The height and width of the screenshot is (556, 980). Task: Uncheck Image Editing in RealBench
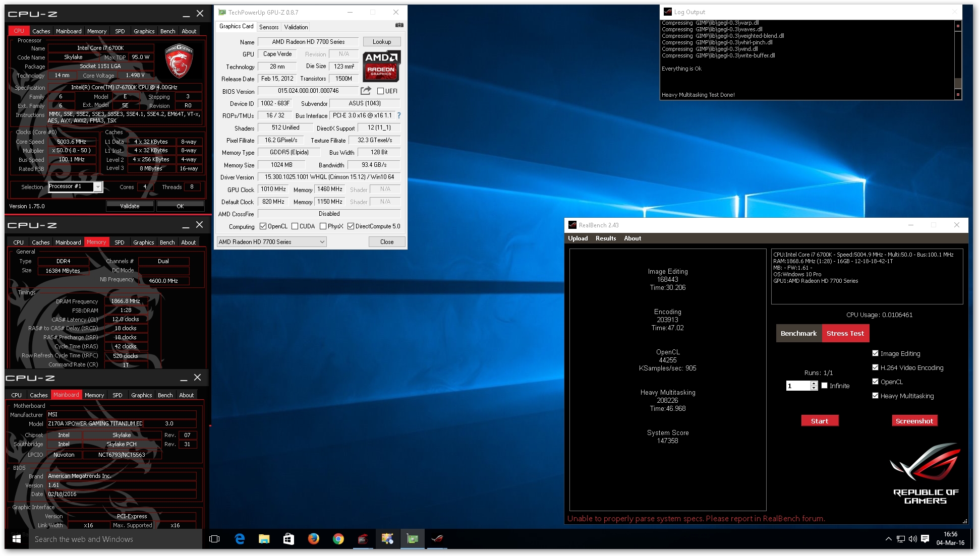875,353
